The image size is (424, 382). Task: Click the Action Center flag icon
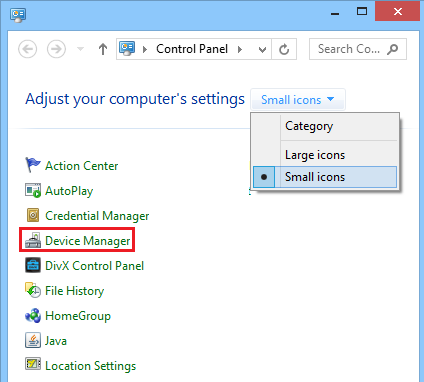coord(33,165)
